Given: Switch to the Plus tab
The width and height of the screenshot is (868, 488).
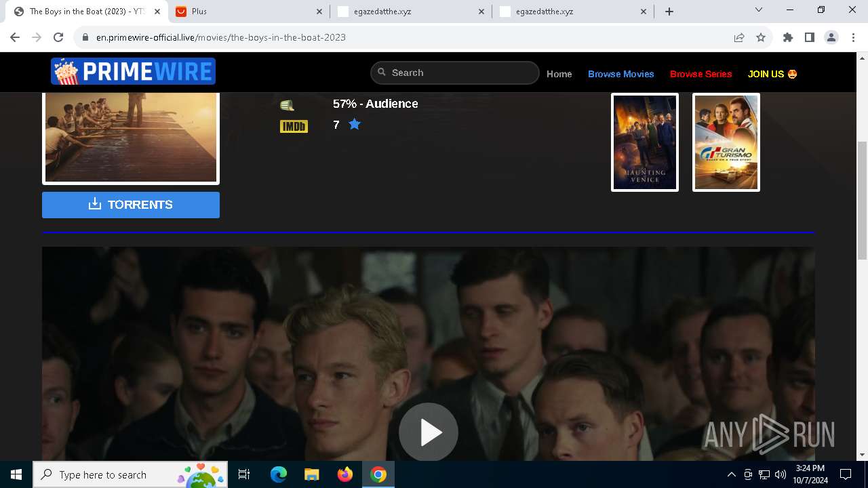Looking at the screenshot, I should point(249,12).
